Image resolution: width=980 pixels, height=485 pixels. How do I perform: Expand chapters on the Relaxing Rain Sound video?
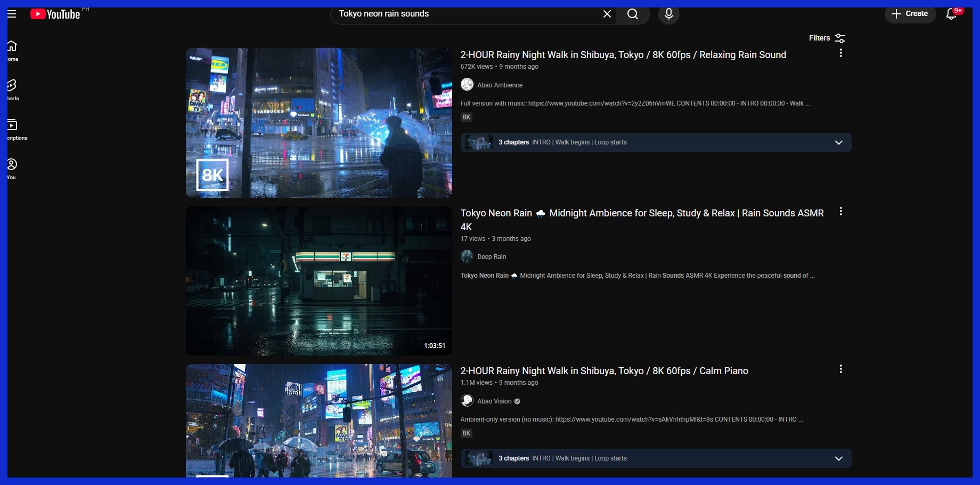coord(838,142)
